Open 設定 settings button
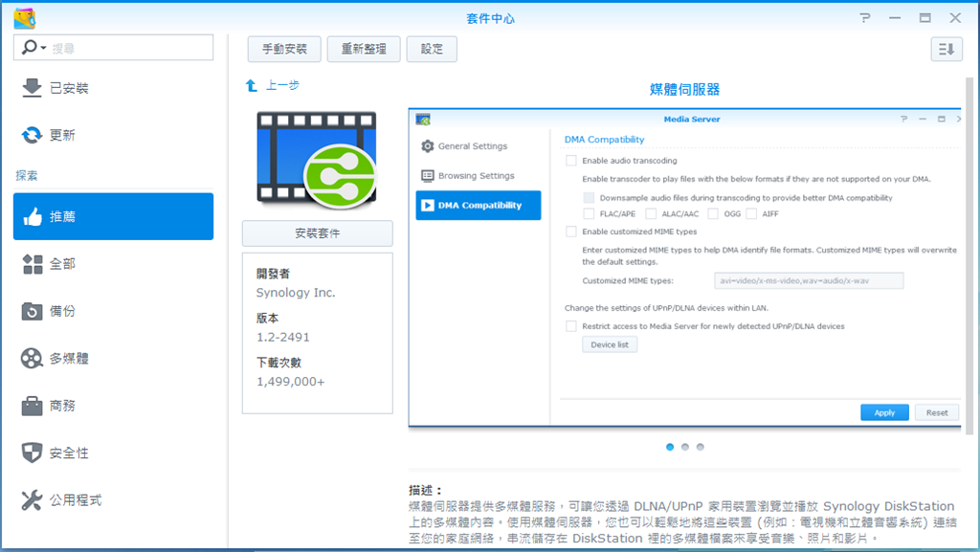The height and width of the screenshot is (552, 980). [x=432, y=49]
